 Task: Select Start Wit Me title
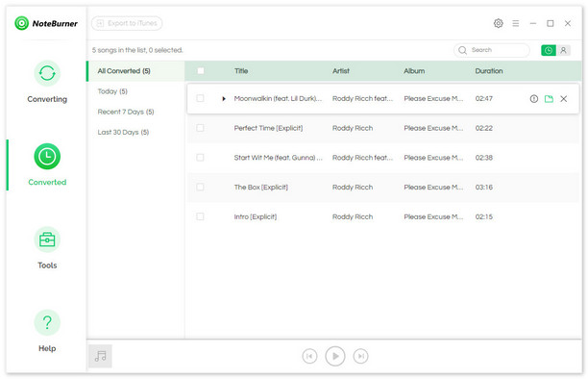click(x=278, y=158)
